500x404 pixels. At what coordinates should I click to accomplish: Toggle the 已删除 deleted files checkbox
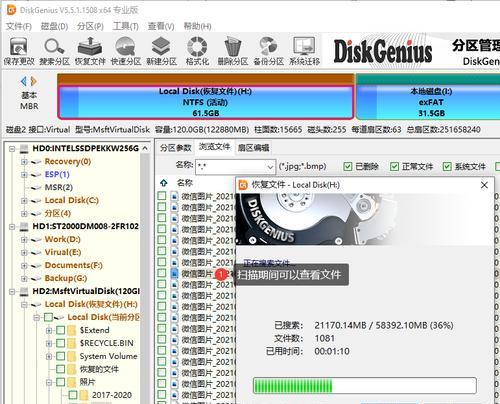coord(348,166)
